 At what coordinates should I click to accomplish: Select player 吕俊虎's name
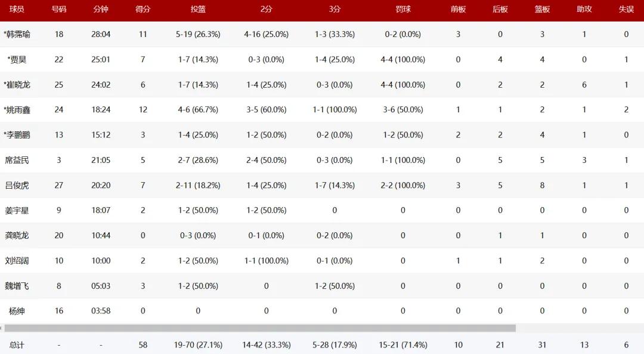pos(17,186)
